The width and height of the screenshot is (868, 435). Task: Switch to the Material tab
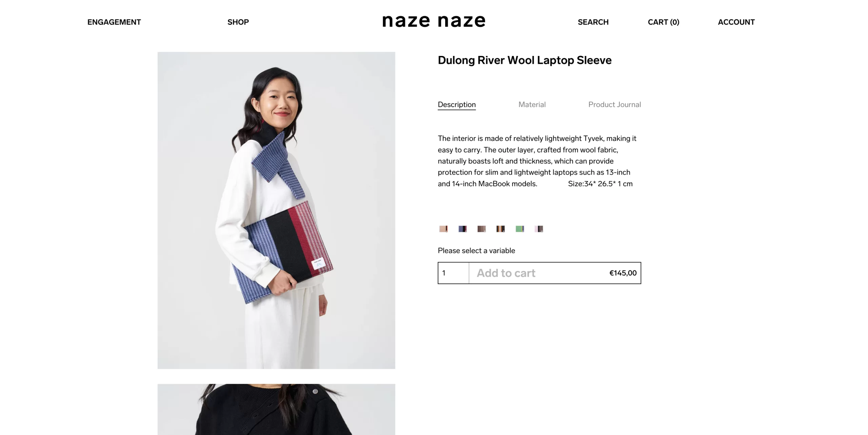(x=532, y=104)
